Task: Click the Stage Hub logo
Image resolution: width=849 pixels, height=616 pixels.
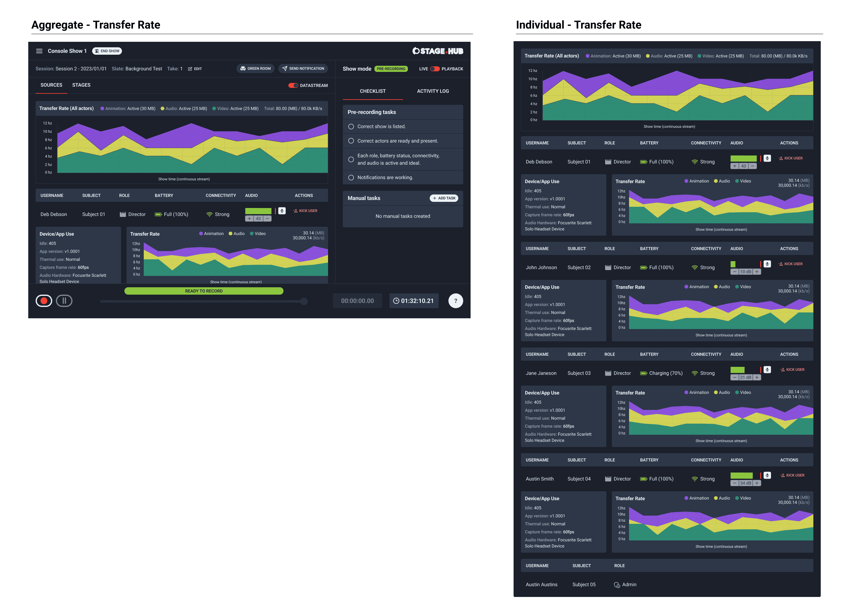Action: (438, 51)
